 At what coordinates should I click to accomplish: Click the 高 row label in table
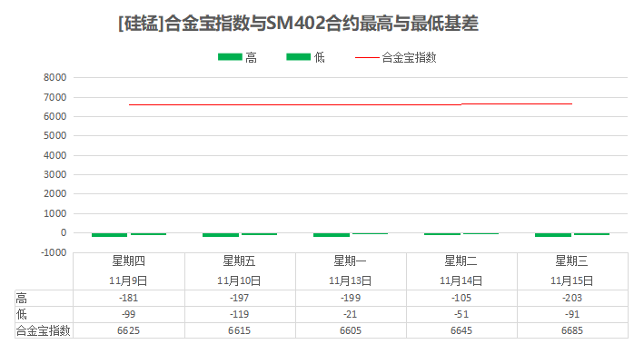(x=22, y=298)
